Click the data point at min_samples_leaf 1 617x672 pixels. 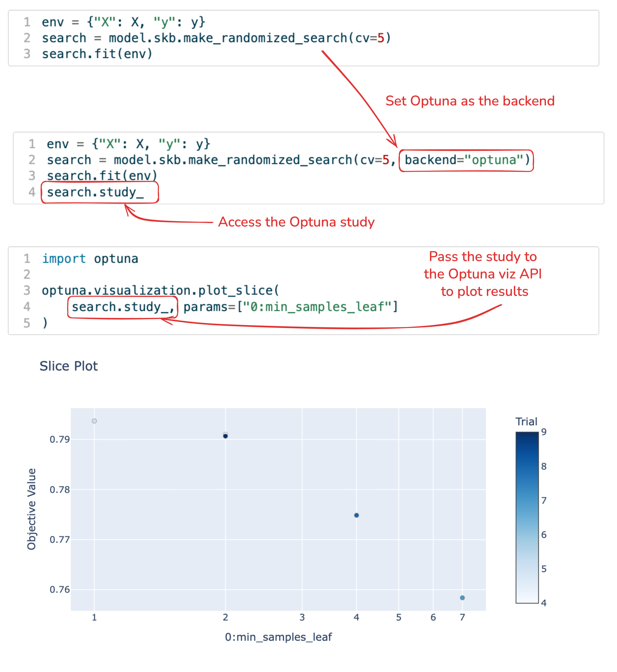(x=94, y=421)
